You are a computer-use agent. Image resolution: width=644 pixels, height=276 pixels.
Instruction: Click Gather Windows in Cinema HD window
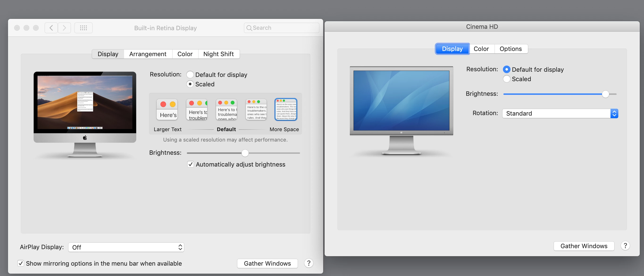[584, 246]
